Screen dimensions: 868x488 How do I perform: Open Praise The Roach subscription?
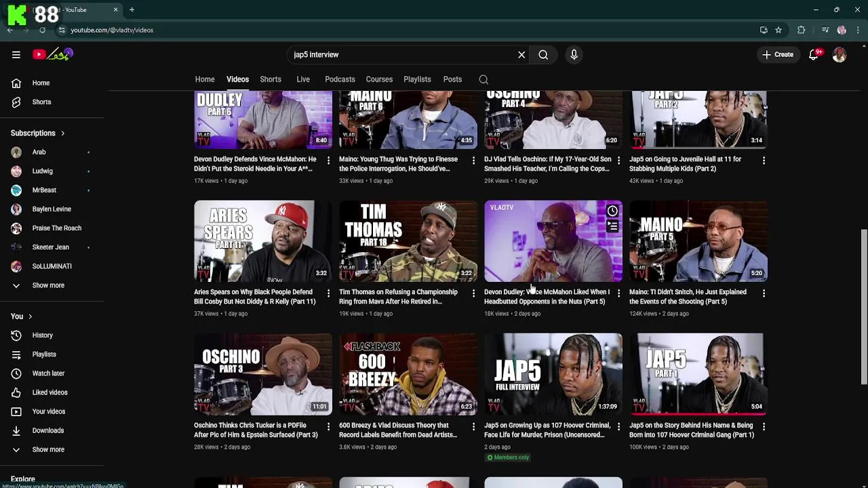pyautogui.click(x=52, y=228)
